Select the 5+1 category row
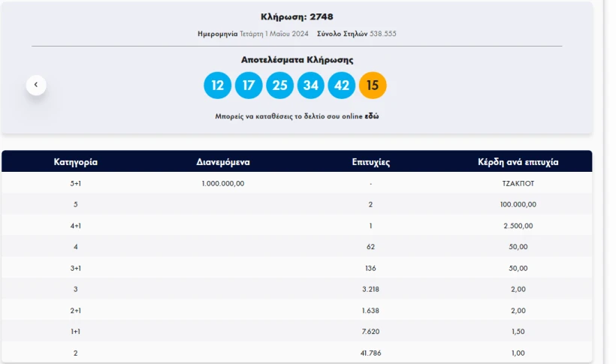616x364 pixels. [75, 183]
